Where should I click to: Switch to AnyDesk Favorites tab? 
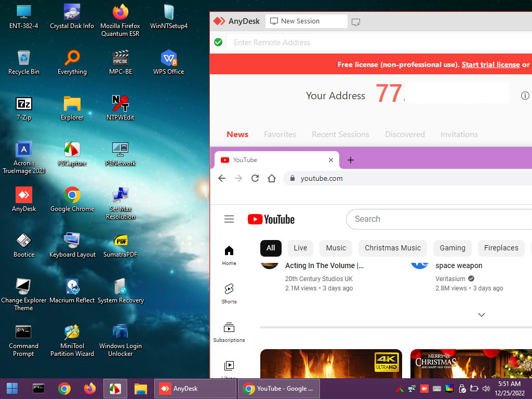[280, 135]
